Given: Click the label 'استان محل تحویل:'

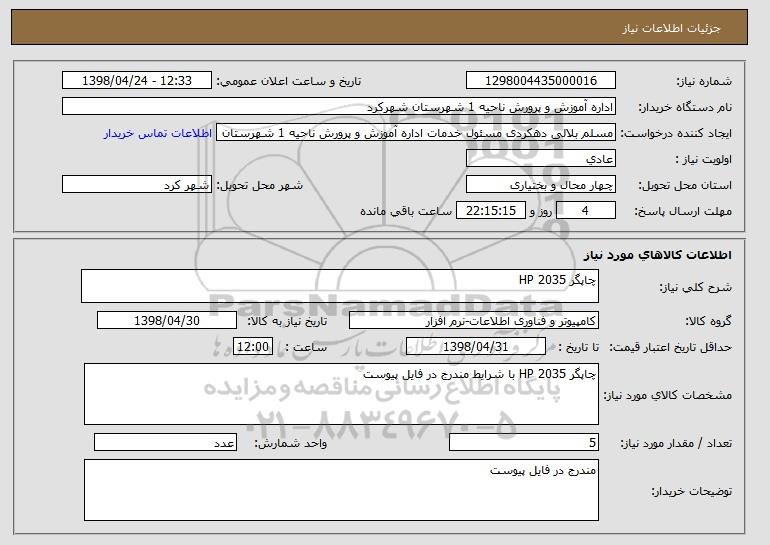Looking at the screenshot, I should point(685,186).
